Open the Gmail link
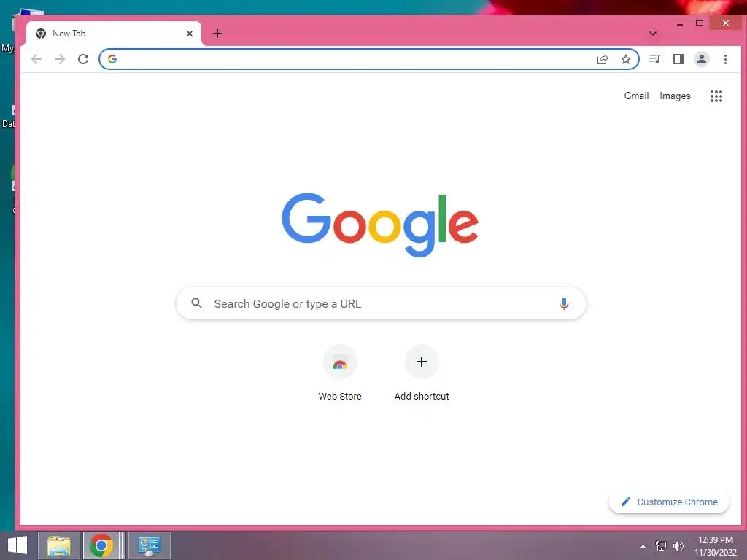This screenshot has height=560, width=747. point(636,96)
